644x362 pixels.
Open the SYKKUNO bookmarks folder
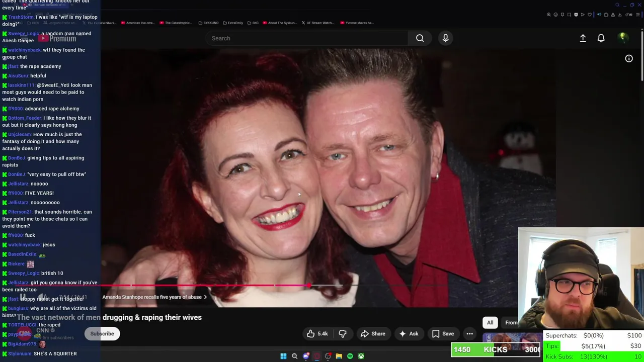tap(209, 23)
